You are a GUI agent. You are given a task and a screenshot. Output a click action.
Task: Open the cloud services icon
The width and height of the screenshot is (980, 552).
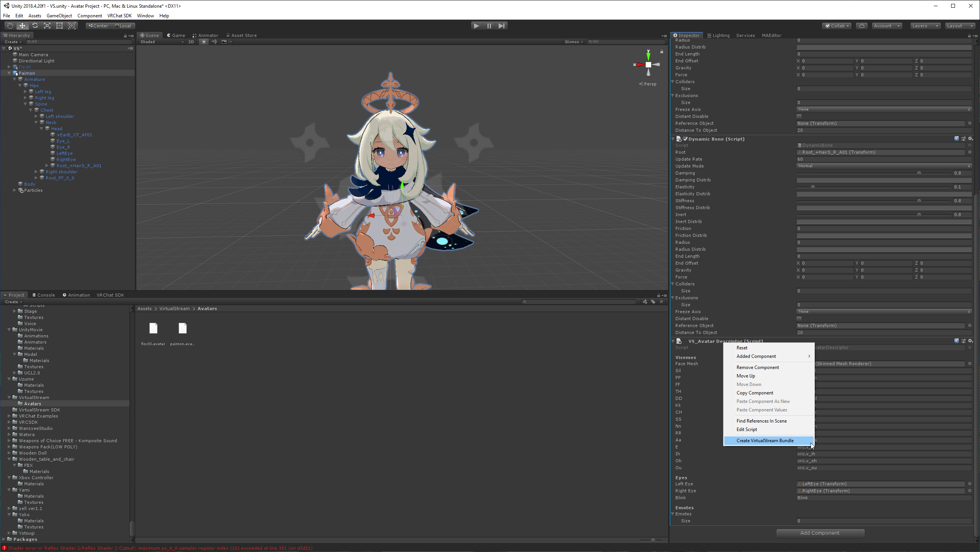861,26
